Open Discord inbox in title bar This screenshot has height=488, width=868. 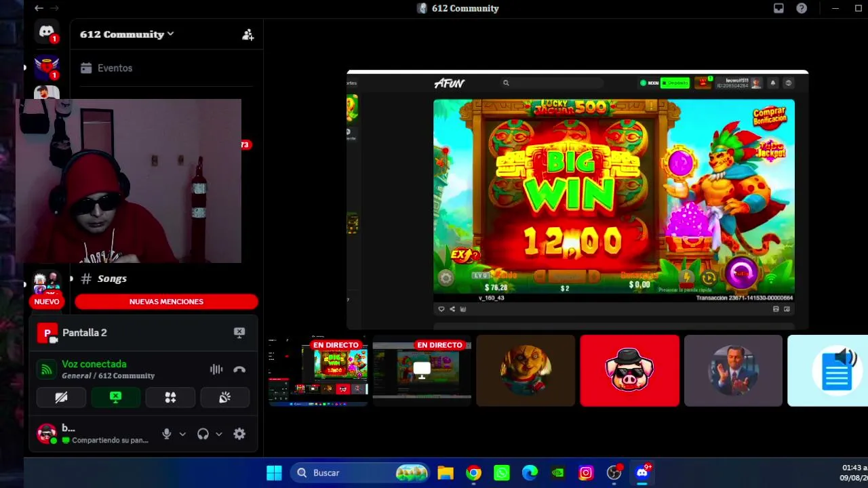coord(778,8)
